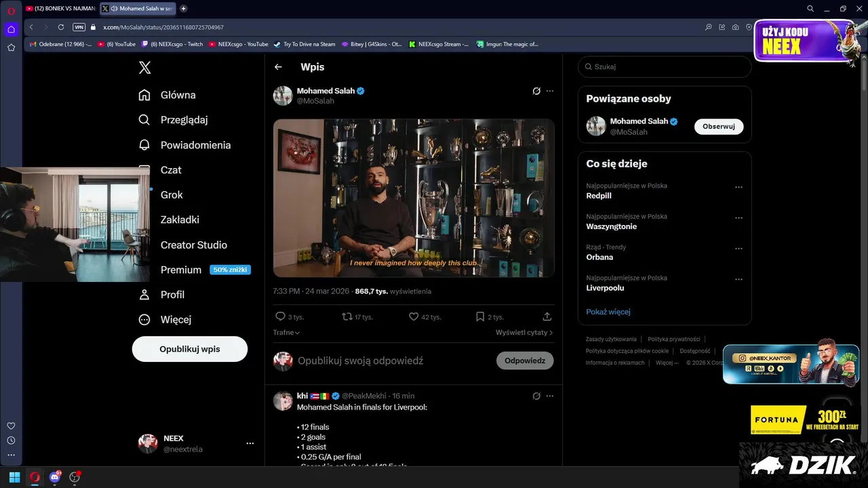
Task: Open Zasady użytkowania footer link
Action: [611, 339]
